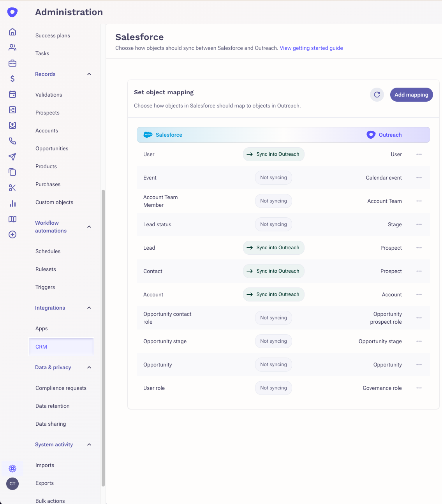Open the stacked copies icon in the left rail

point(12,172)
